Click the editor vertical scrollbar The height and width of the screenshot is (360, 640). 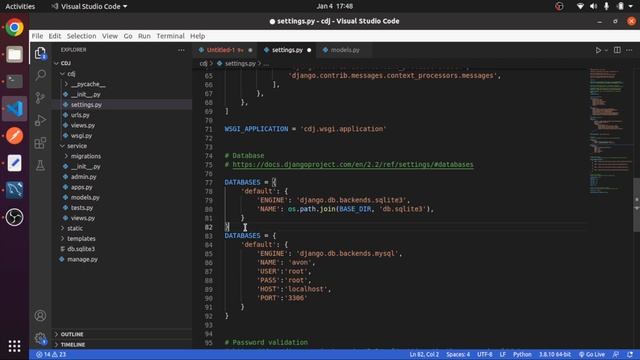coord(636,205)
